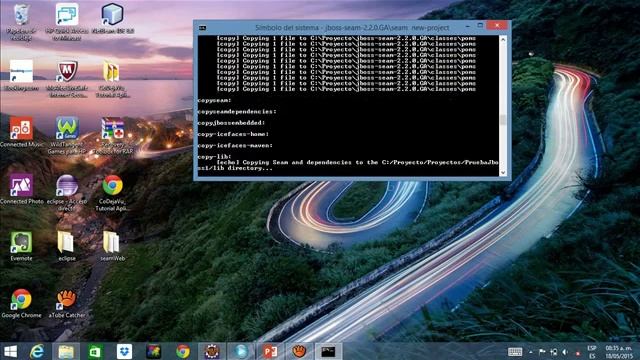This screenshot has height=360, width=640.
Task: Open the network tray icon
Action: pos(553,352)
